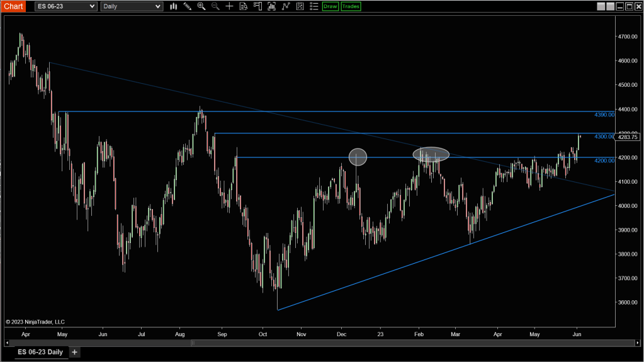Open the Chart Trader icon
644x362 pixels.
257,6
